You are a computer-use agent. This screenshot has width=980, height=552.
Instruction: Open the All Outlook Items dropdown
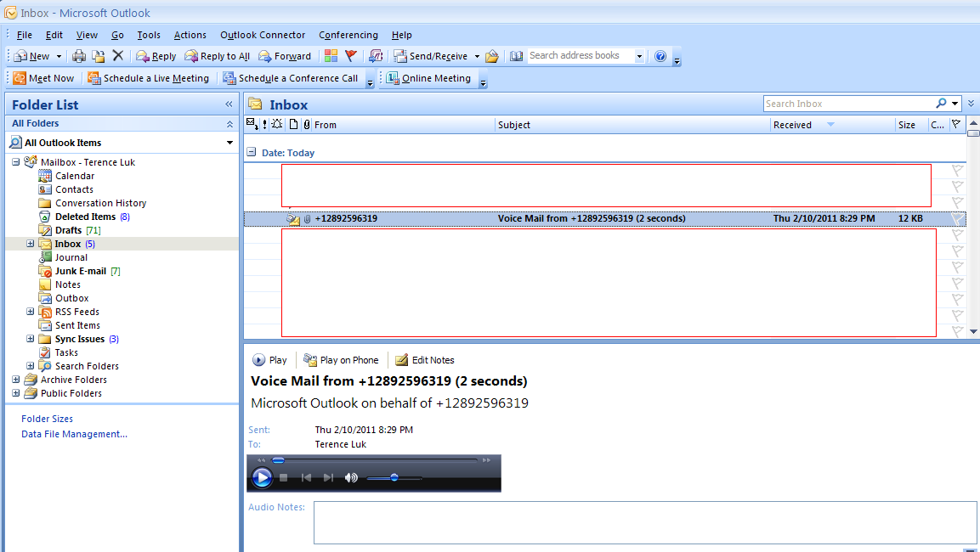tap(230, 143)
